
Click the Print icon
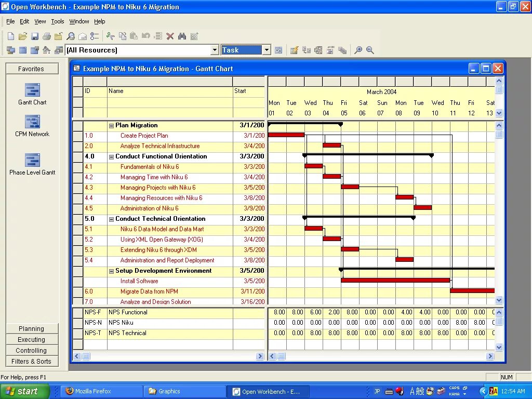point(47,36)
